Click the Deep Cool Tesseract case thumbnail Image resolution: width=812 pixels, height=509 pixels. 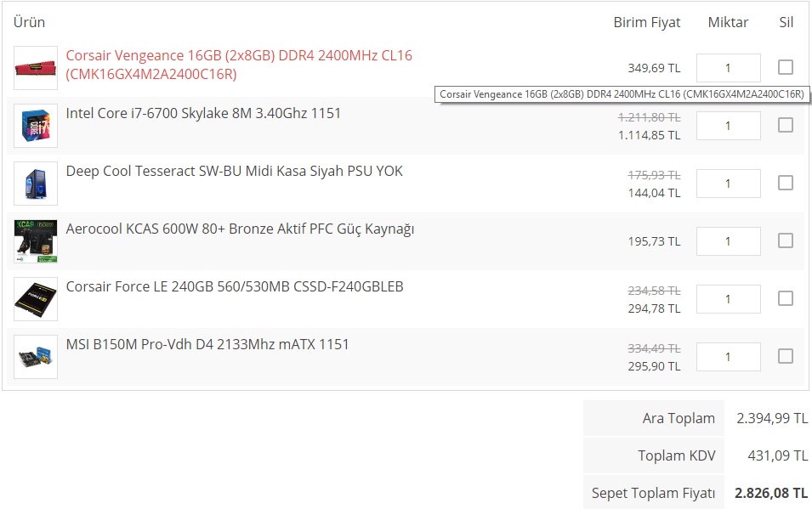pyautogui.click(x=36, y=184)
